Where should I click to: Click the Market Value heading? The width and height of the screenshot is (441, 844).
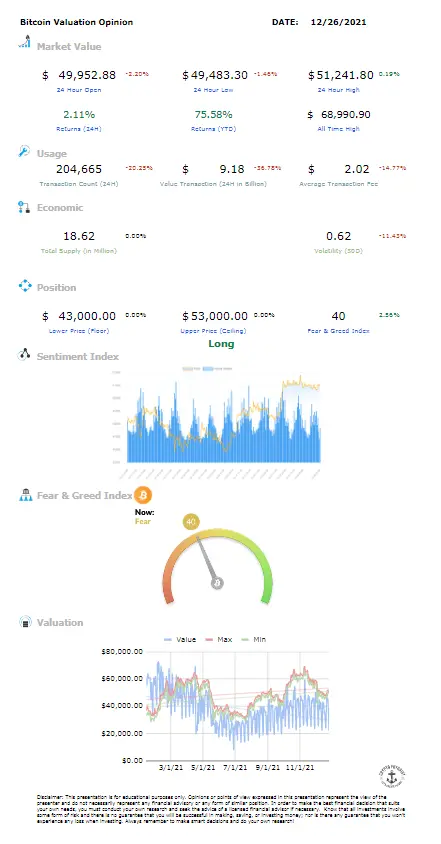69,46
